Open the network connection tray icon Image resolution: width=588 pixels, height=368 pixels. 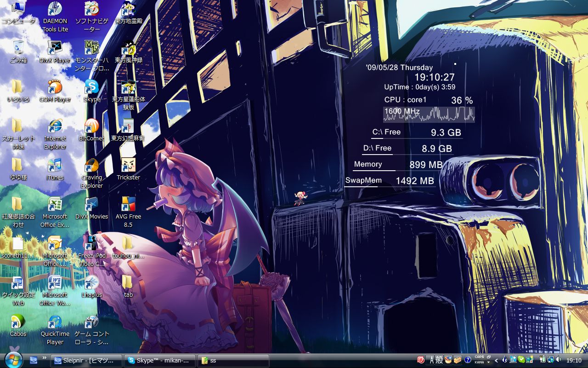[x=550, y=360]
